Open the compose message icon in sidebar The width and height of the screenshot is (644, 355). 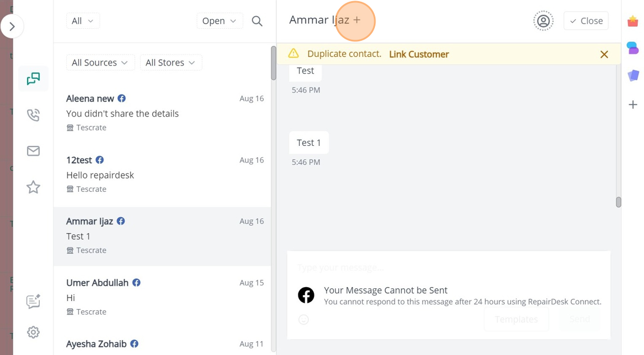(33, 301)
